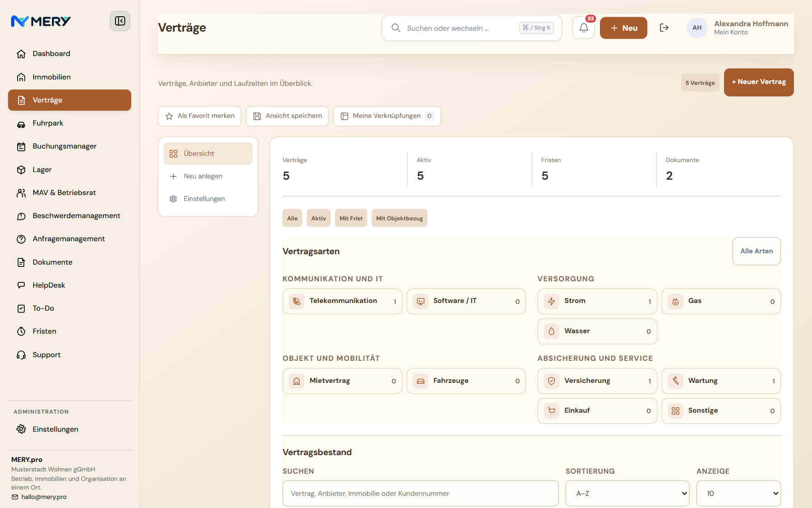Click the Versicherung shield icon
Viewport: 812px width, 508px height.
(551, 381)
